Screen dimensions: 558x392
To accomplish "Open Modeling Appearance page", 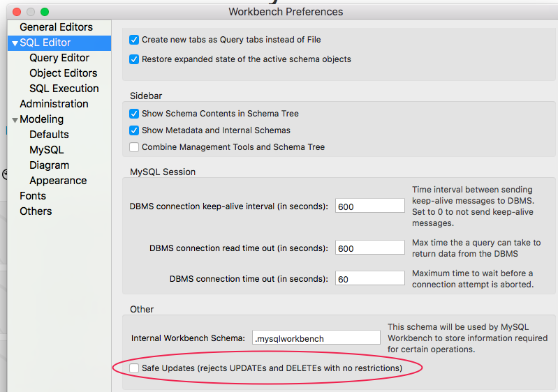I will pyautogui.click(x=58, y=181).
